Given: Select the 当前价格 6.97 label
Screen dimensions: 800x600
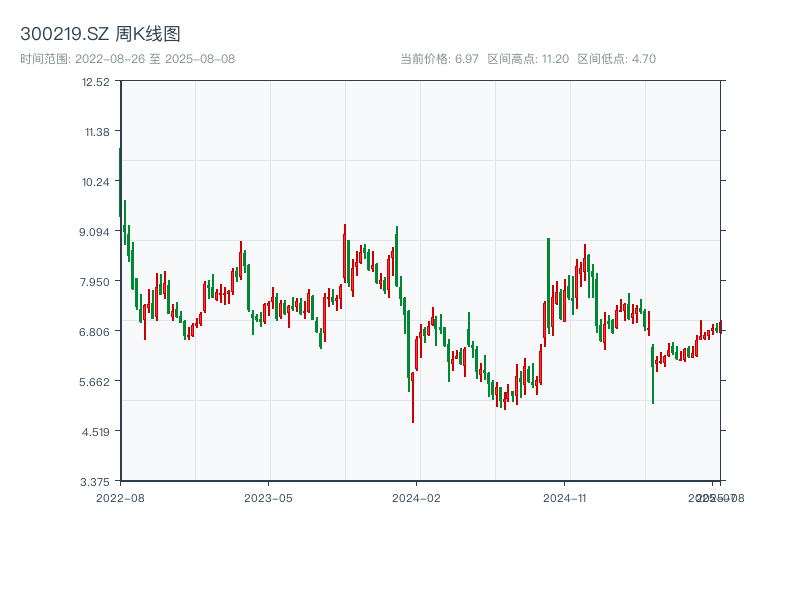Looking at the screenshot, I should coord(439,59).
